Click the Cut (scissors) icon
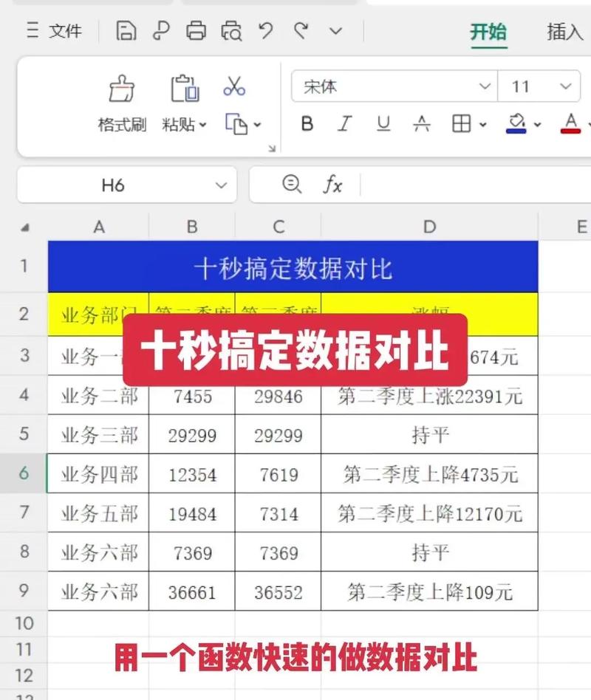Viewport: 591px width, 700px height. 234,87
